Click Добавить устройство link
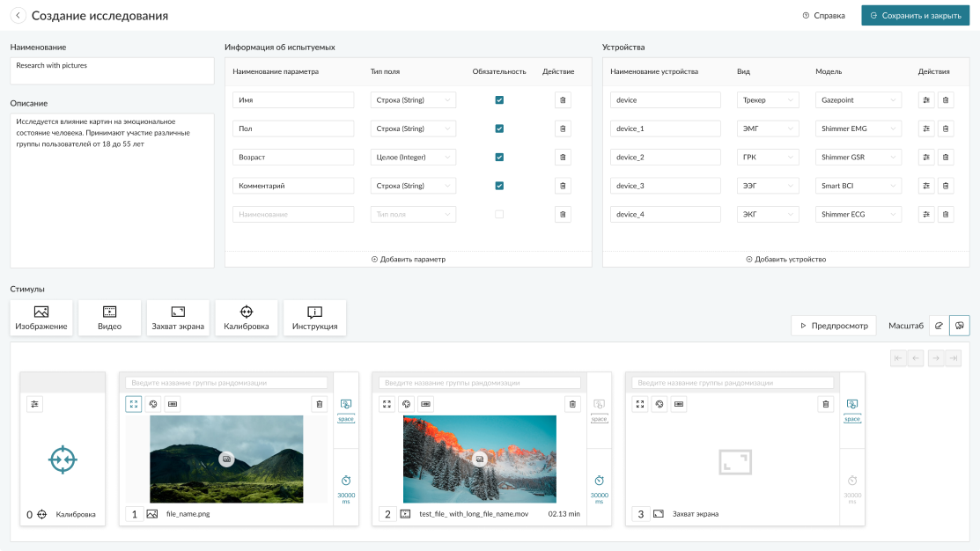This screenshot has height=551, width=980. tap(785, 260)
